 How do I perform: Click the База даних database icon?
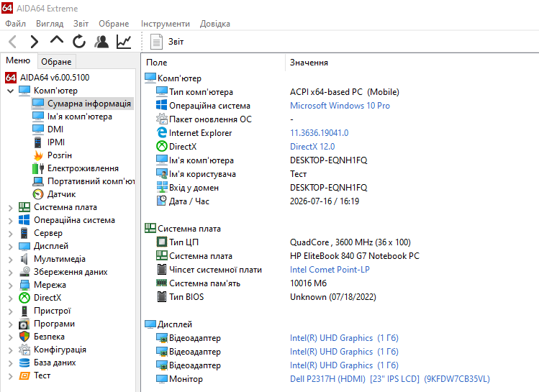click(x=24, y=363)
